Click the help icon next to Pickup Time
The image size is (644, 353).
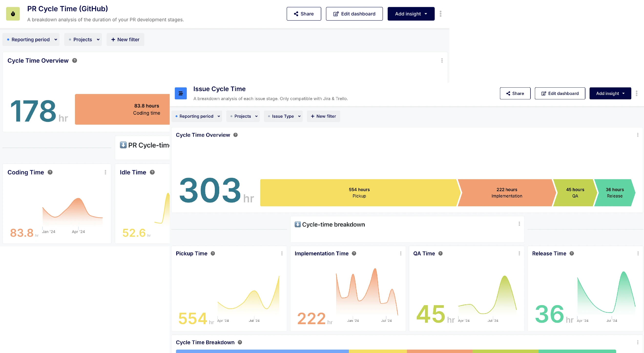(x=213, y=253)
